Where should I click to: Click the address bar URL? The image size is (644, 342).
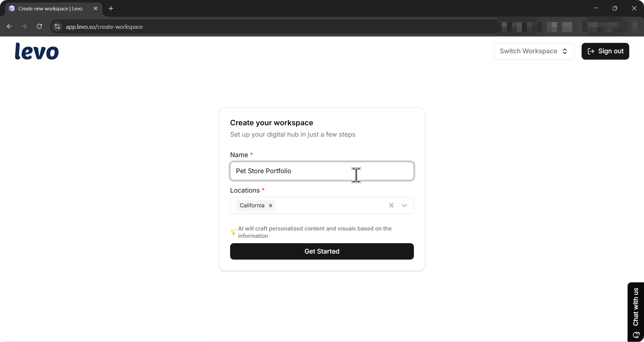(x=104, y=27)
